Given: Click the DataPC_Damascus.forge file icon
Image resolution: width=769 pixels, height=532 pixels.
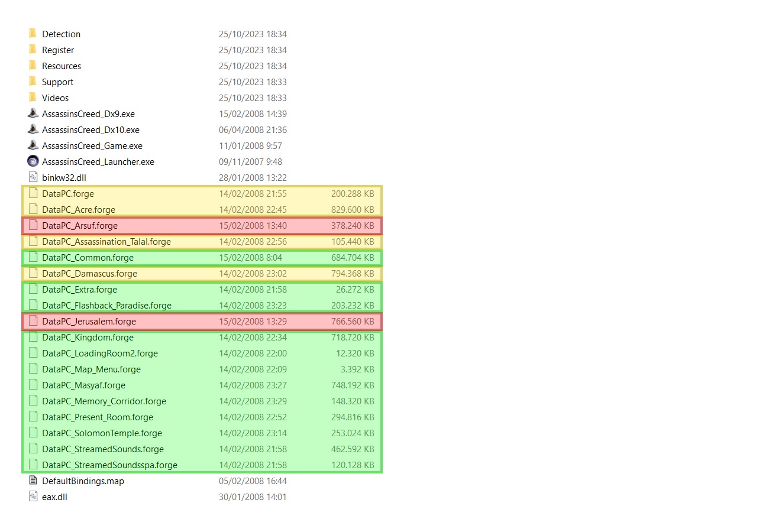Looking at the screenshot, I should pos(33,273).
